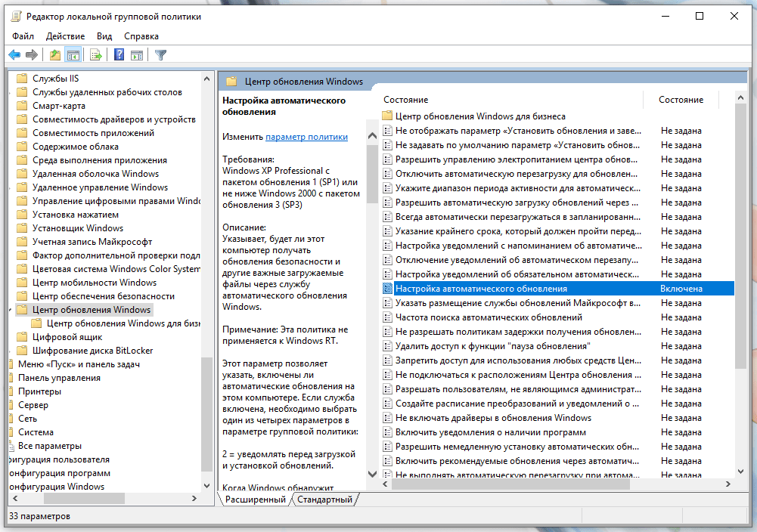Toggle the action pane toolbar icon
This screenshot has height=532, width=757.
(137, 55)
